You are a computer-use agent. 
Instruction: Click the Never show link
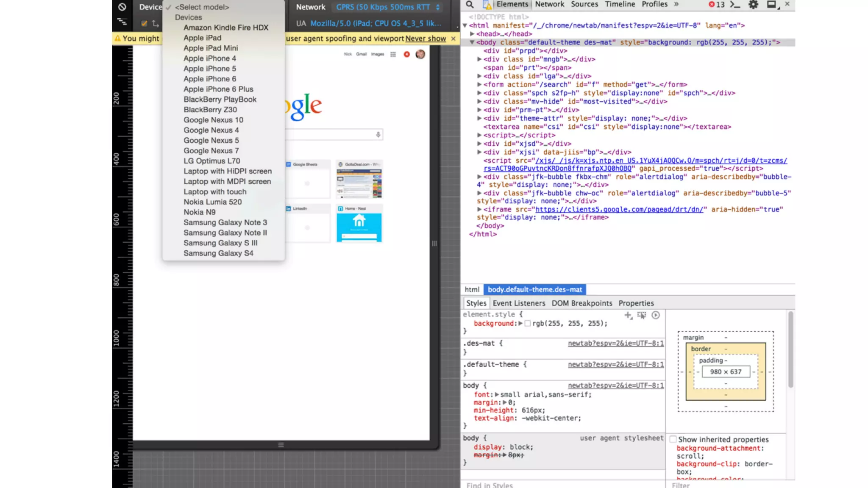(426, 39)
